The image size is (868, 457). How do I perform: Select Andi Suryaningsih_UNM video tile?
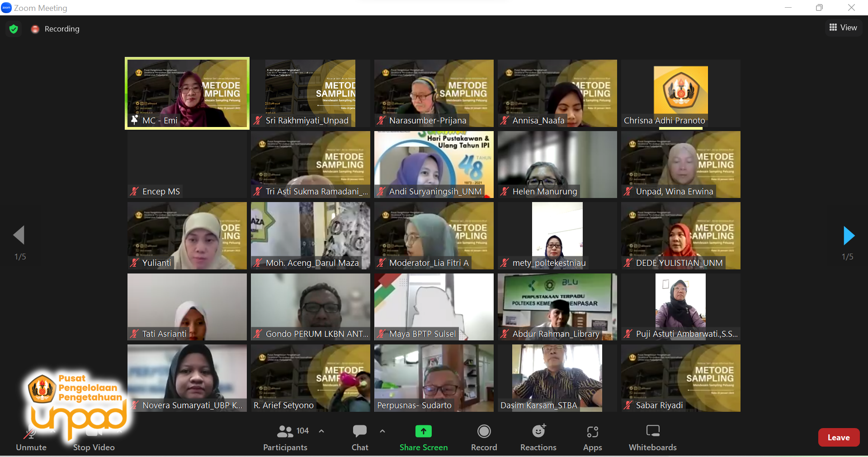(x=434, y=165)
